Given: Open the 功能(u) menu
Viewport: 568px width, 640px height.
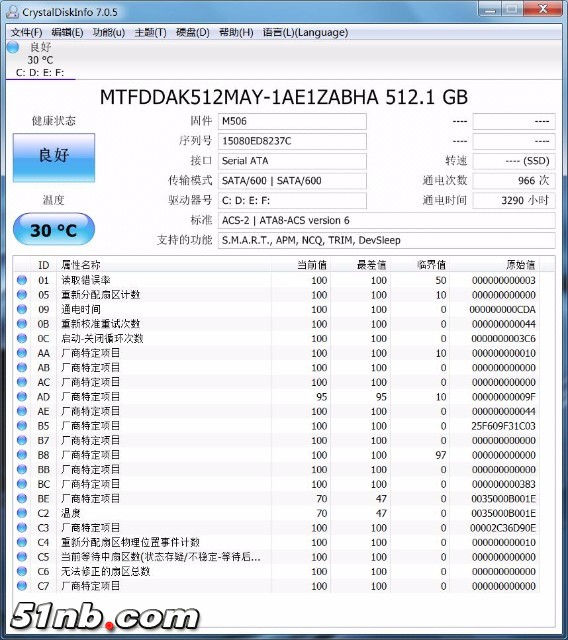Looking at the screenshot, I should (109, 33).
